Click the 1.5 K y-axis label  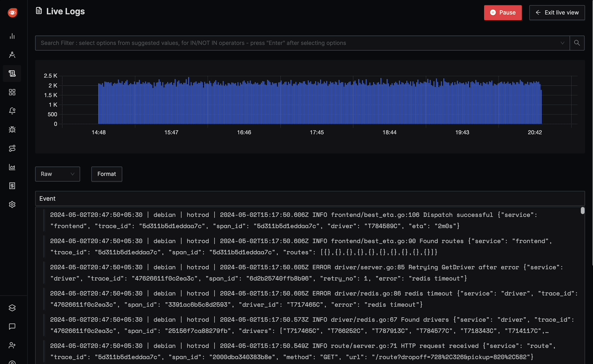point(51,95)
